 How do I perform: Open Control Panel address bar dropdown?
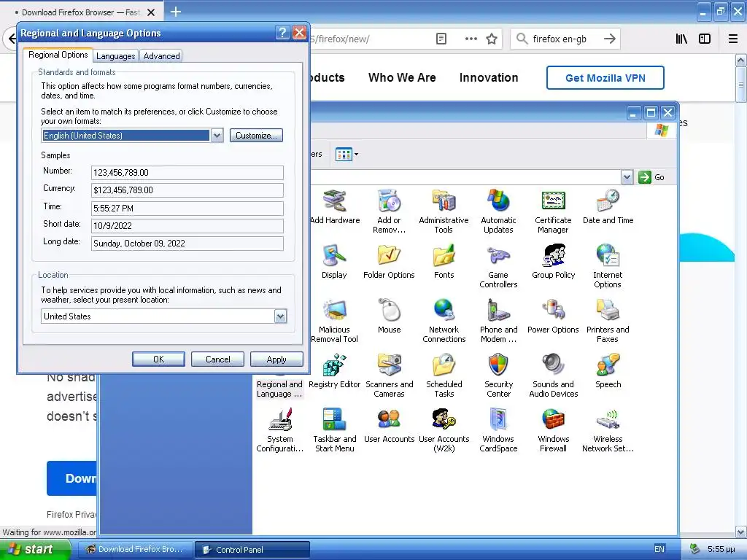coord(627,177)
